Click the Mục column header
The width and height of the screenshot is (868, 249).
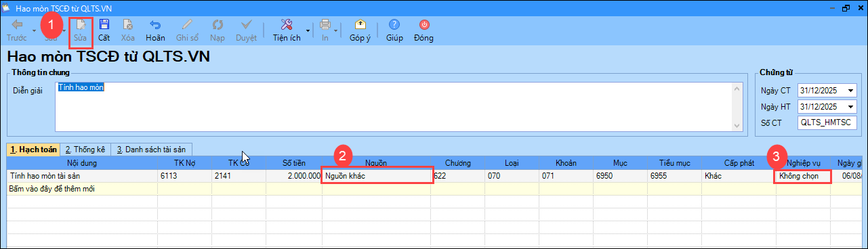[x=620, y=163]
